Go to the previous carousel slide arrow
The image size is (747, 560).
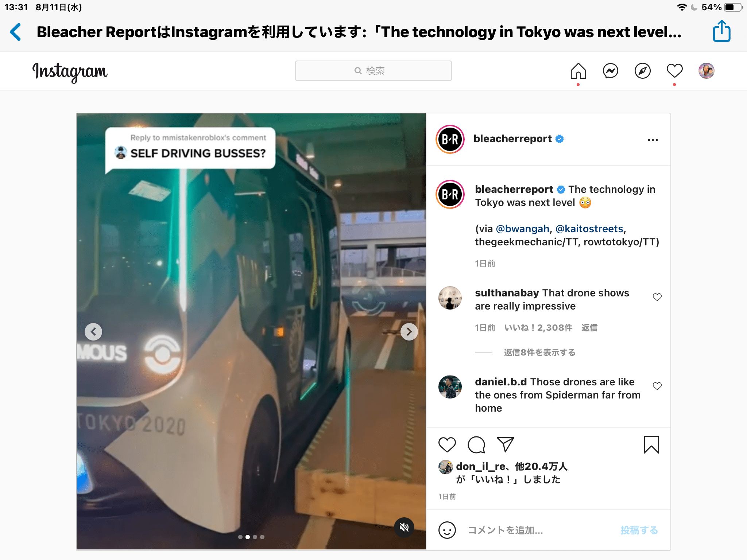[93, 332]
